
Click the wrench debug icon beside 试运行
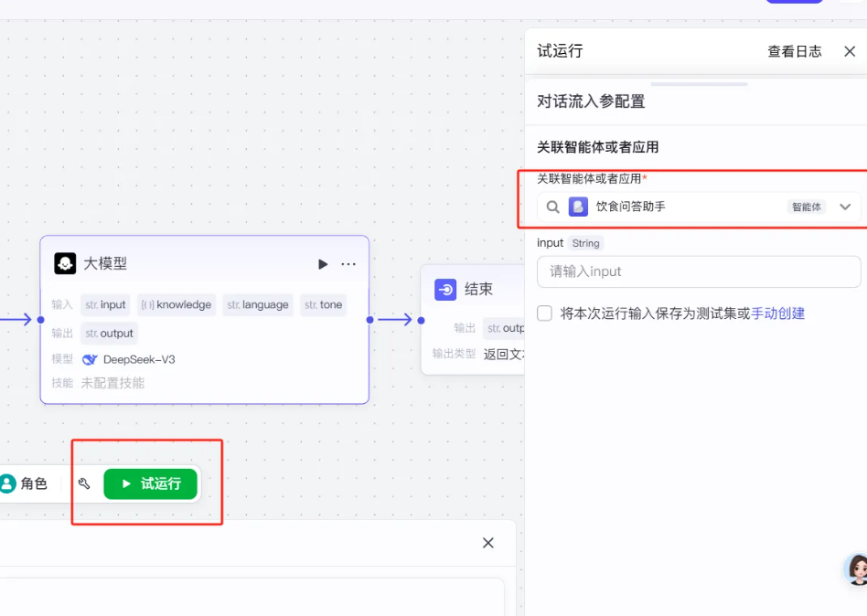(x=84, y=483)
